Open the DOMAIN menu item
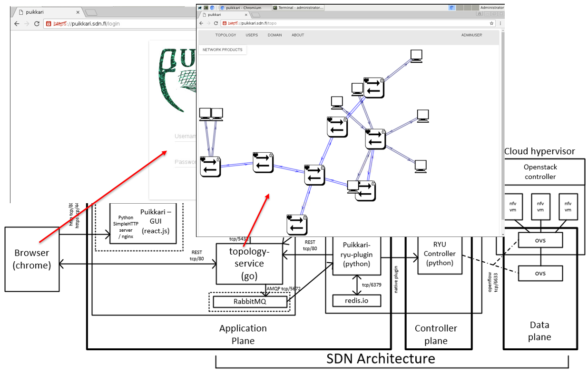 [x=274, y=35]
